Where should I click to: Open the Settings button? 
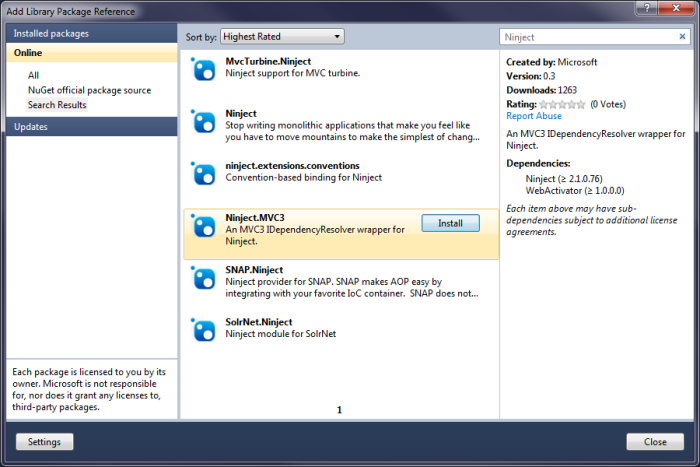[x=44, y=442]
